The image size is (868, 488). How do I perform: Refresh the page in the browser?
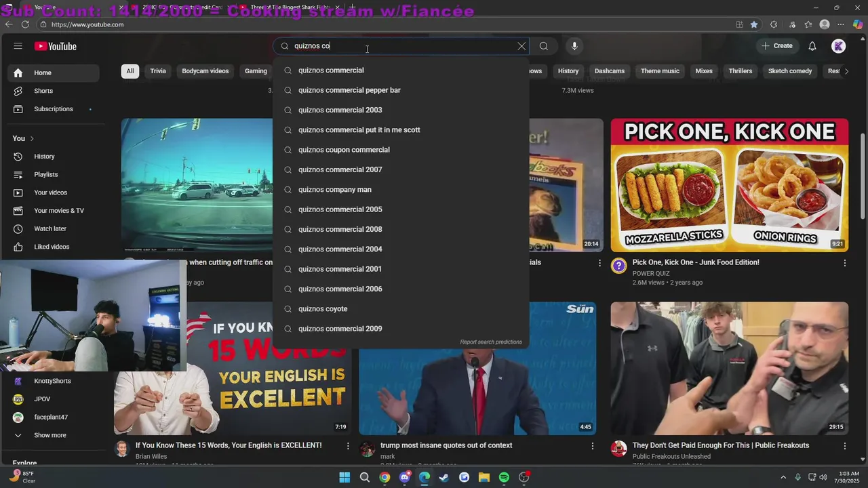point(25,24)
